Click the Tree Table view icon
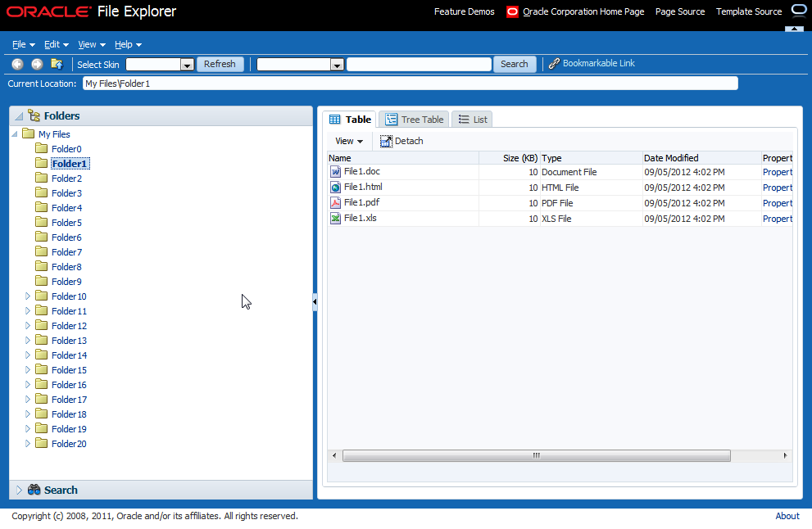The height and width of the screenshot is (529, 812). click(391, 120)
